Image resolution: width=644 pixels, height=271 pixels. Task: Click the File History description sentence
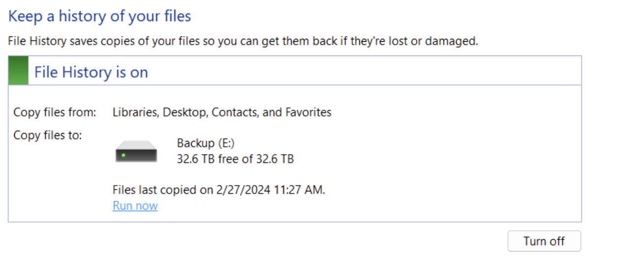pos(243,41)
